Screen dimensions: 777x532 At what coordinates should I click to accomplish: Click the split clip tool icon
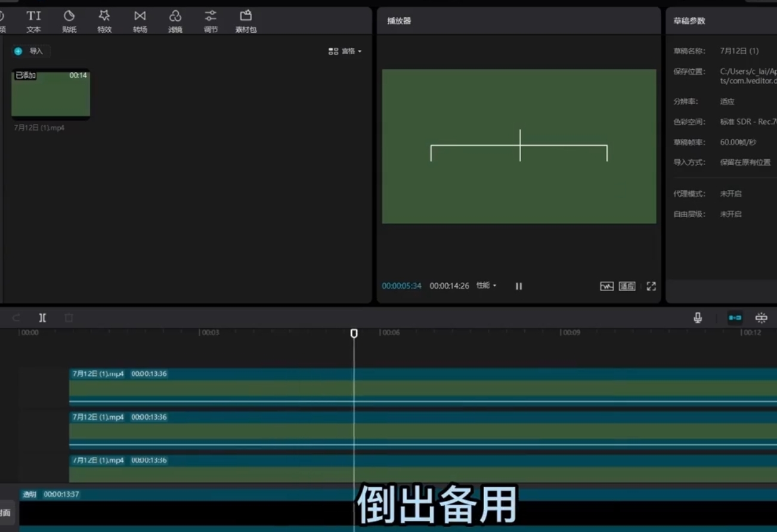point(42,318)
